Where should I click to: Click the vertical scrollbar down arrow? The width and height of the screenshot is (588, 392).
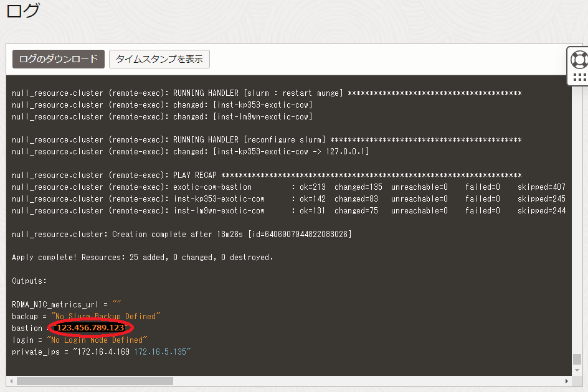[x=577, y=370]
